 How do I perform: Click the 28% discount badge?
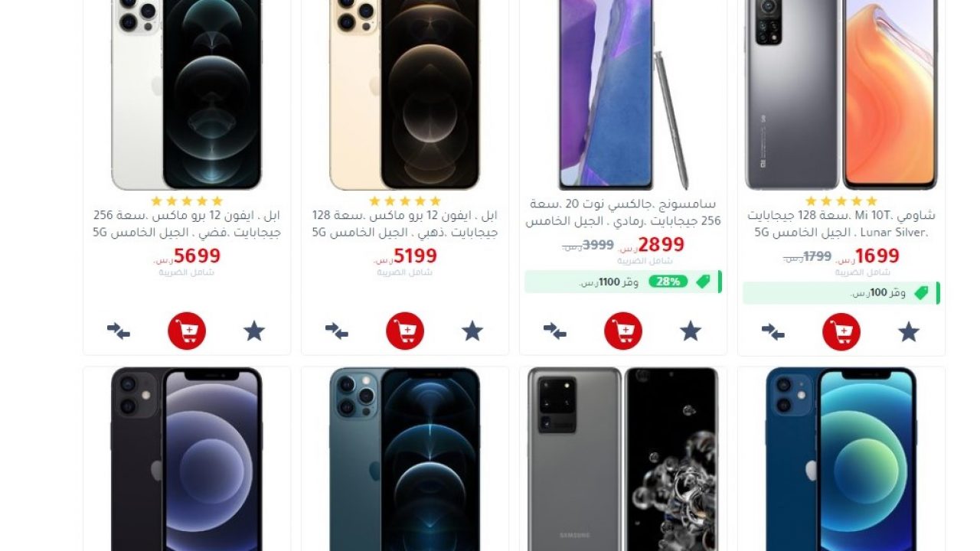click(668, 282)
